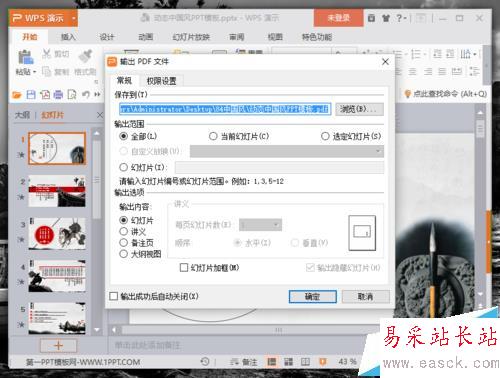The width and height of the screenshot is (500, 378).
Task: Click the Save floppy disk icon
Action: (31, 95)
